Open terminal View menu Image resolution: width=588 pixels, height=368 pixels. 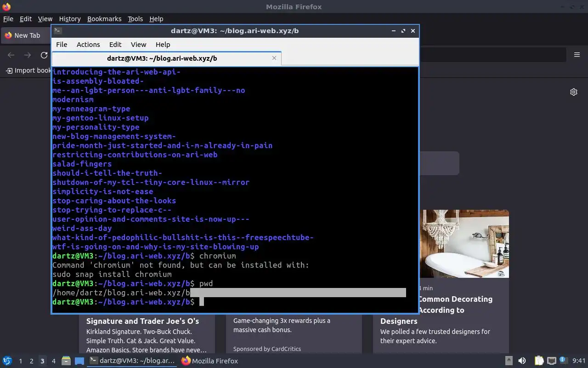tap(138, 45)
